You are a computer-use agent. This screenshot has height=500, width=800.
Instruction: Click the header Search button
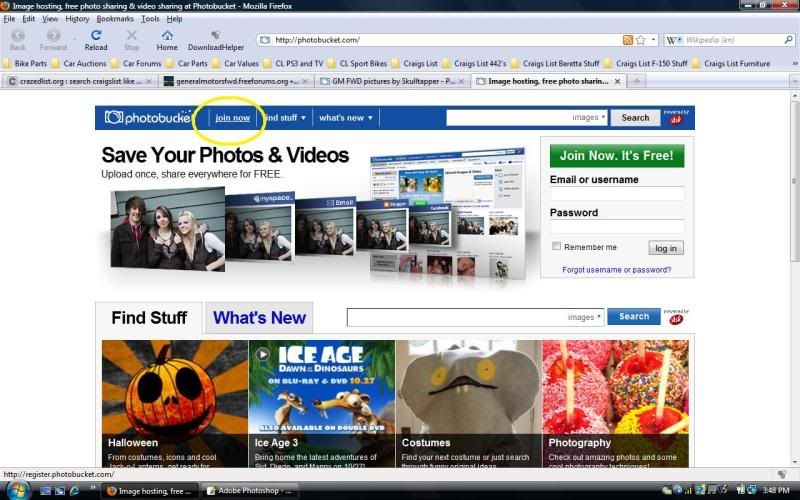coord(635,118)
